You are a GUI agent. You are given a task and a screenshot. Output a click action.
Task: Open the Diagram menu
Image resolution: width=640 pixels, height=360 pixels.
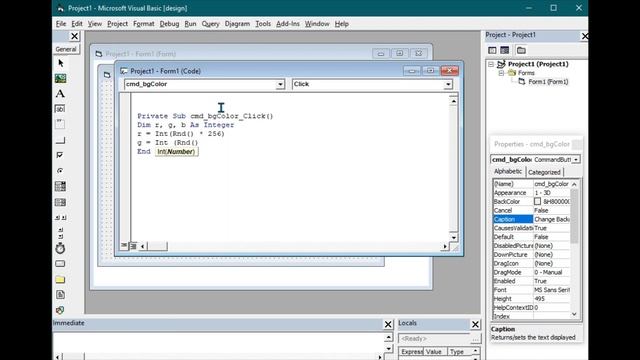(x=237, y=24)
